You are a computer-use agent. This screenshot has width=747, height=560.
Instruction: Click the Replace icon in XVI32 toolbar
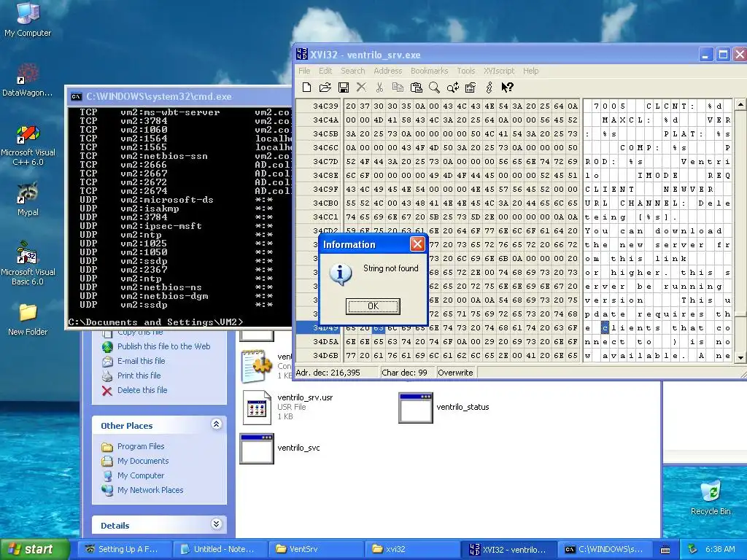click(452, 87)
